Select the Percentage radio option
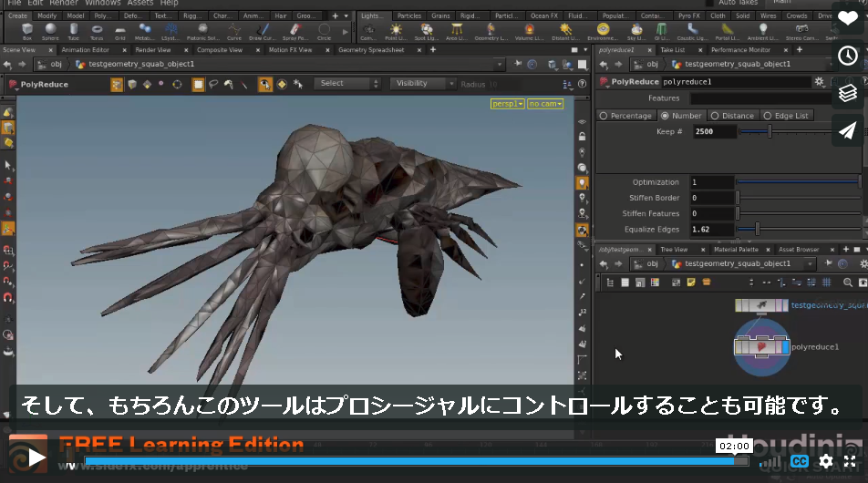 coord(625,116)
